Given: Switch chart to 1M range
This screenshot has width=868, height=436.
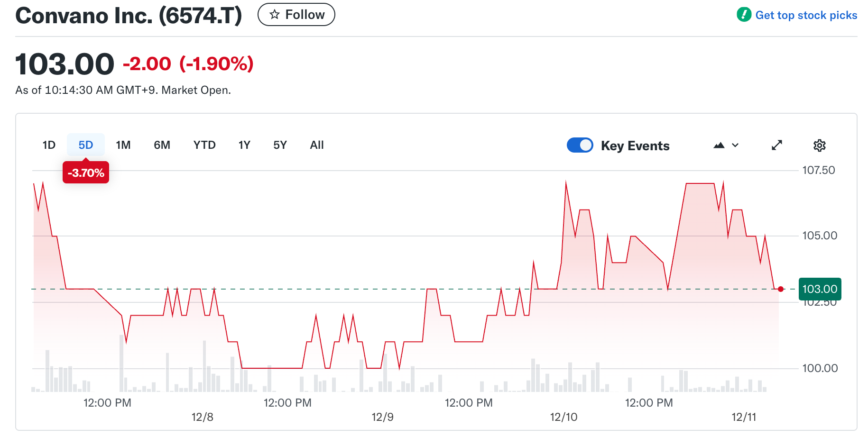Looking at the screenshot, I should click(123, 145).
